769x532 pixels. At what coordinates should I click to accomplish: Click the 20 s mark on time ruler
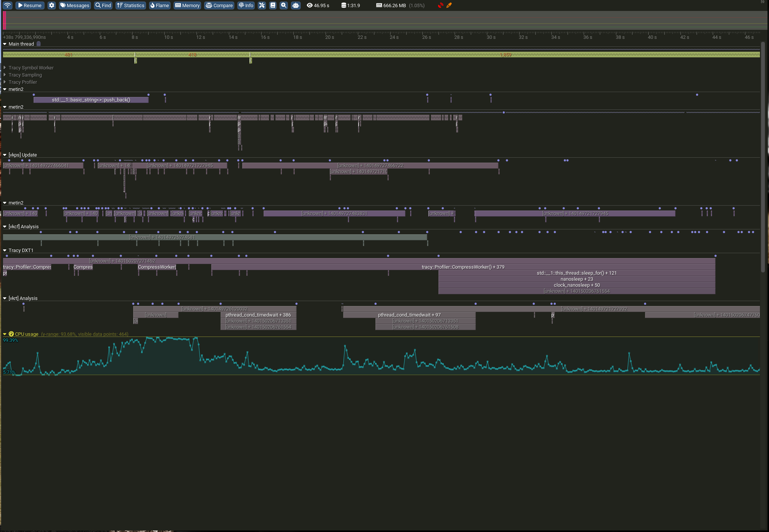tap(330, 37)
